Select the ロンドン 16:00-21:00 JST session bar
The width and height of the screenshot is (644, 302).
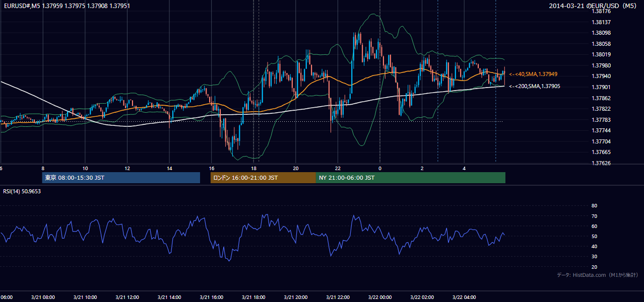[x=263, y=178]
